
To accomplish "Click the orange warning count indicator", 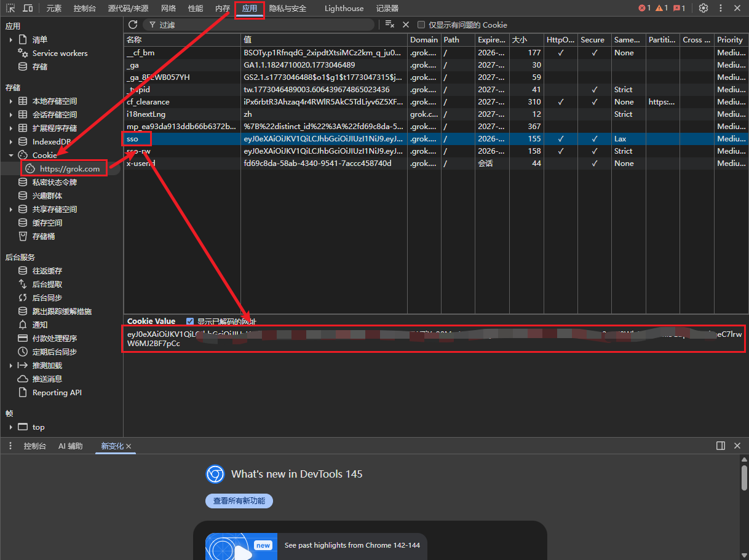I will 662,8.
